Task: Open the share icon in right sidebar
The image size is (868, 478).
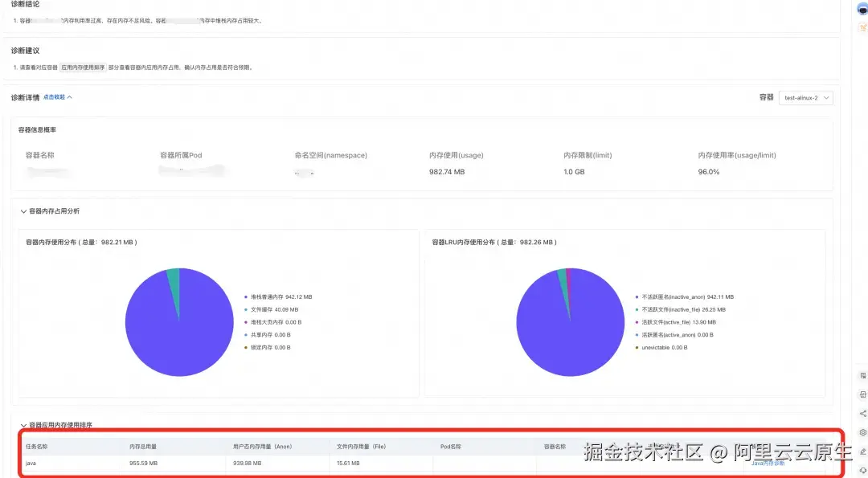Action: point(863,415)
